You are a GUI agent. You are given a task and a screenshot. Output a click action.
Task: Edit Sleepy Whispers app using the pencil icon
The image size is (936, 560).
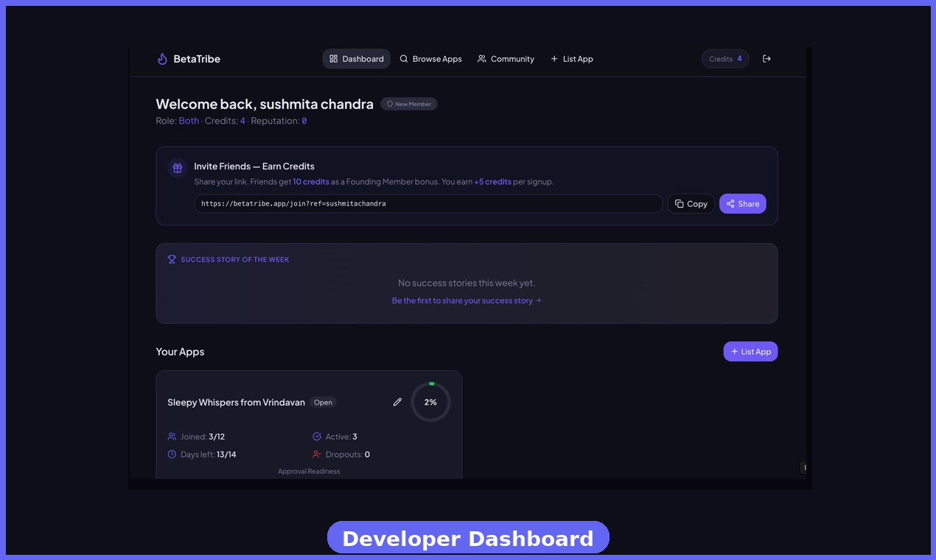click(x=397, y=402)
